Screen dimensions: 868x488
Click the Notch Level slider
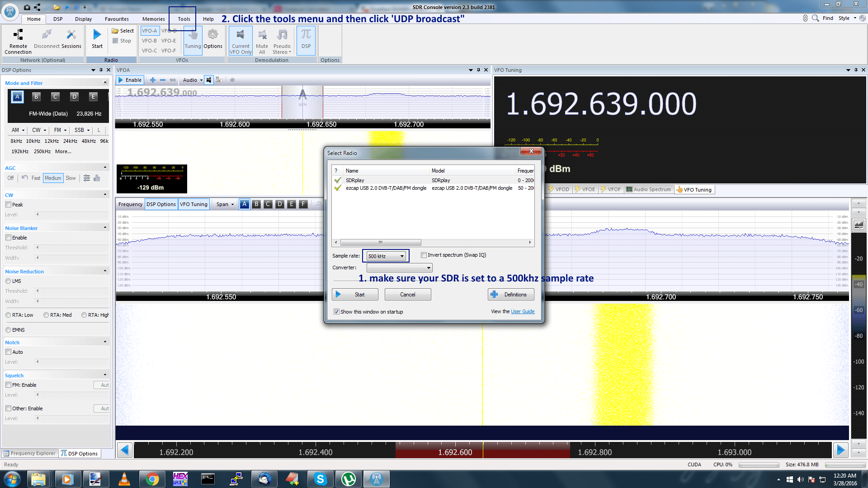click(x=72, y=362)
